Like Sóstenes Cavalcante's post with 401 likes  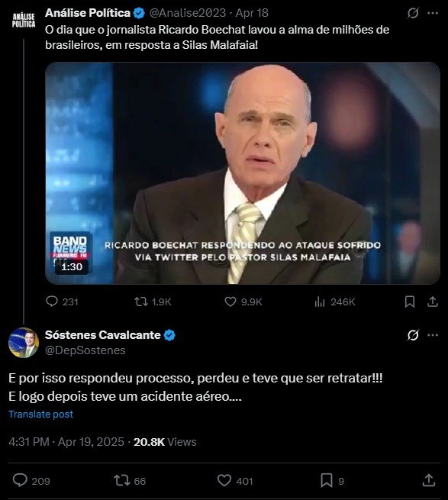224,480
